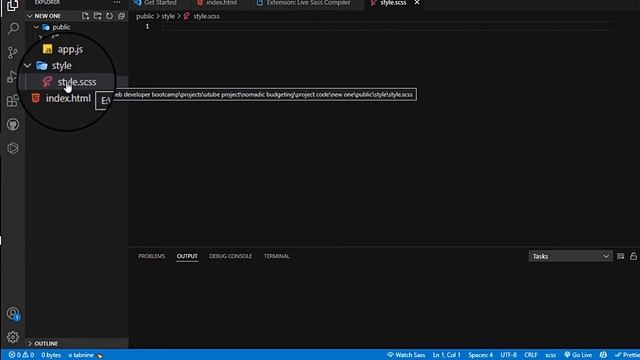Change encoding via UTF-8 indicator

[x=509, y=355]
